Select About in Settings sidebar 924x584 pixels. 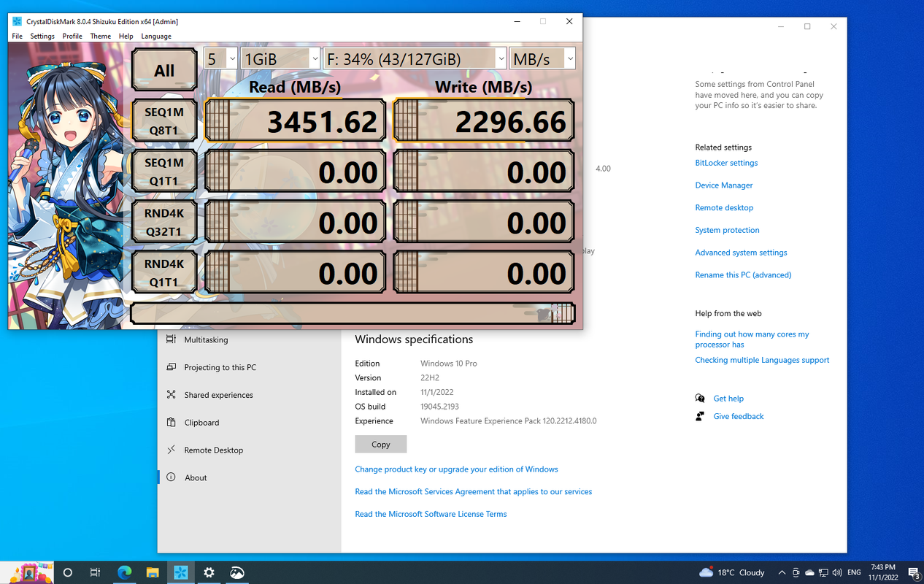pyautogui.click(x=250, y=477)
